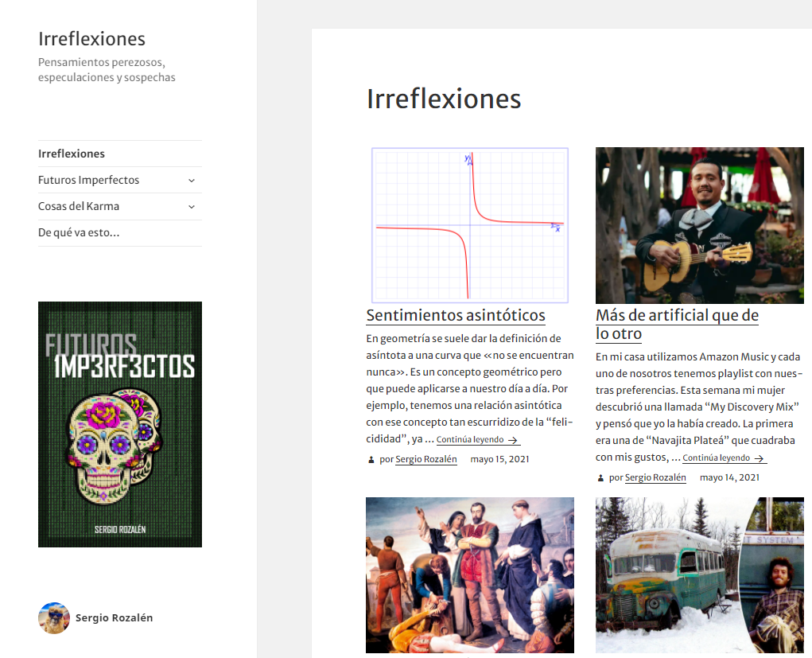Screen dimensions: 812x658
Task: Open the Sergio Rozalén sidebar profile name
Action: [x=114, y=617]
